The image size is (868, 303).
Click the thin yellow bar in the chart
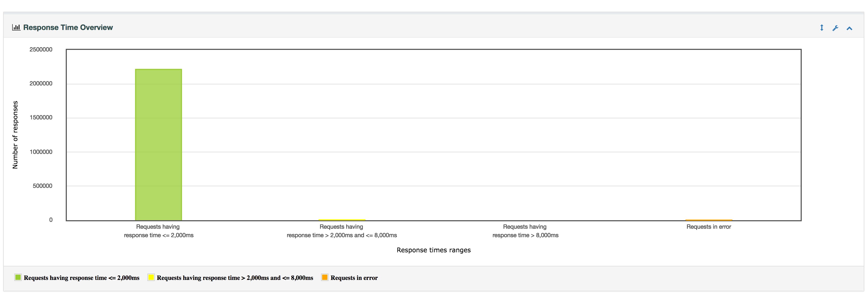[x=342, y=220]
